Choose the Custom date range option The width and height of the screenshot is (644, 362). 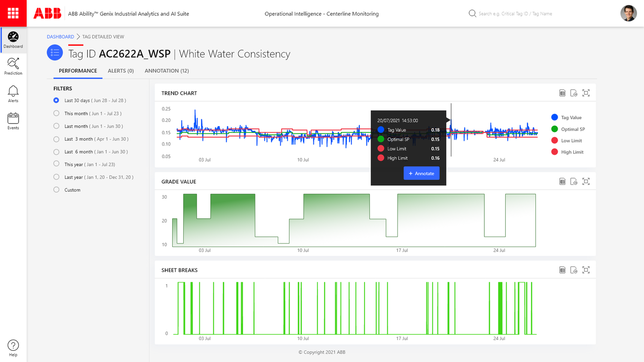(56, 190)
